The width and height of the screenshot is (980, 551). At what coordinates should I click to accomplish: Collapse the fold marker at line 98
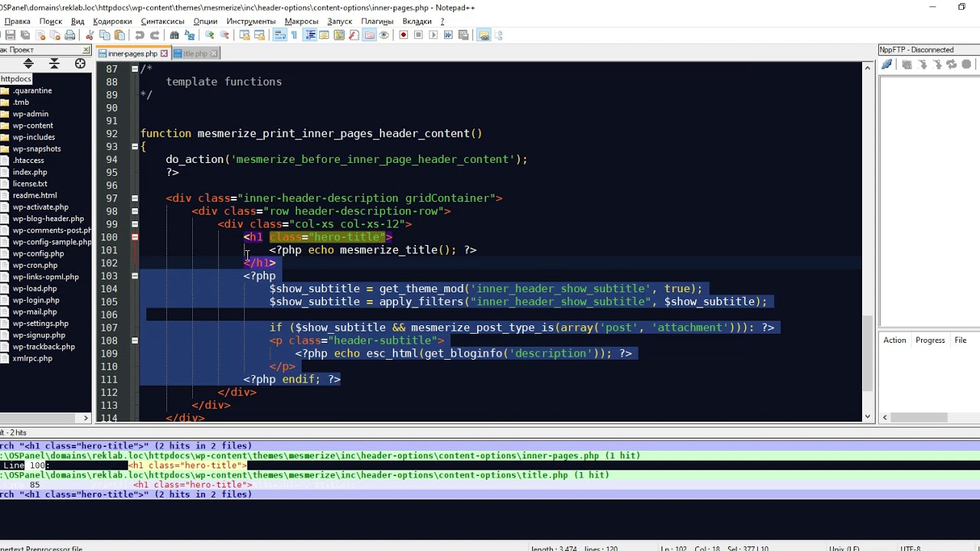tap(135, 211)
